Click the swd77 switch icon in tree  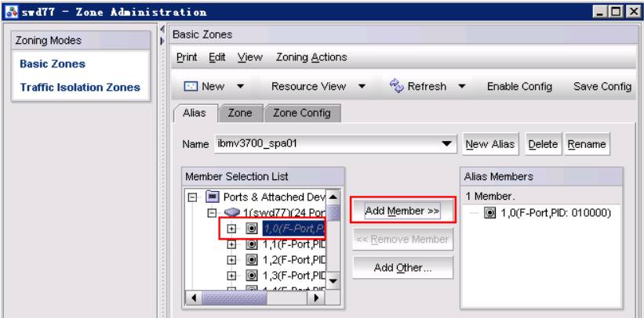[x=232, y=213]
